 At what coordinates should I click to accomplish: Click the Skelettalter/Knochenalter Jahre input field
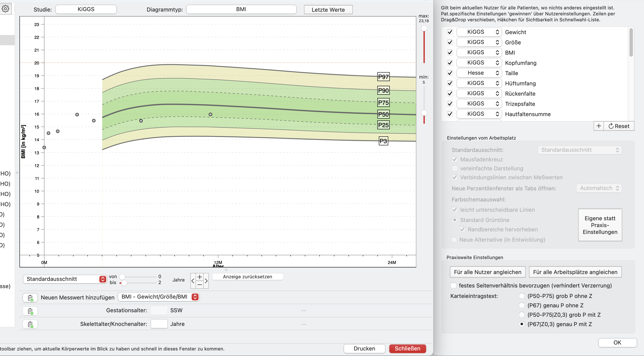(x=159, y=324)
